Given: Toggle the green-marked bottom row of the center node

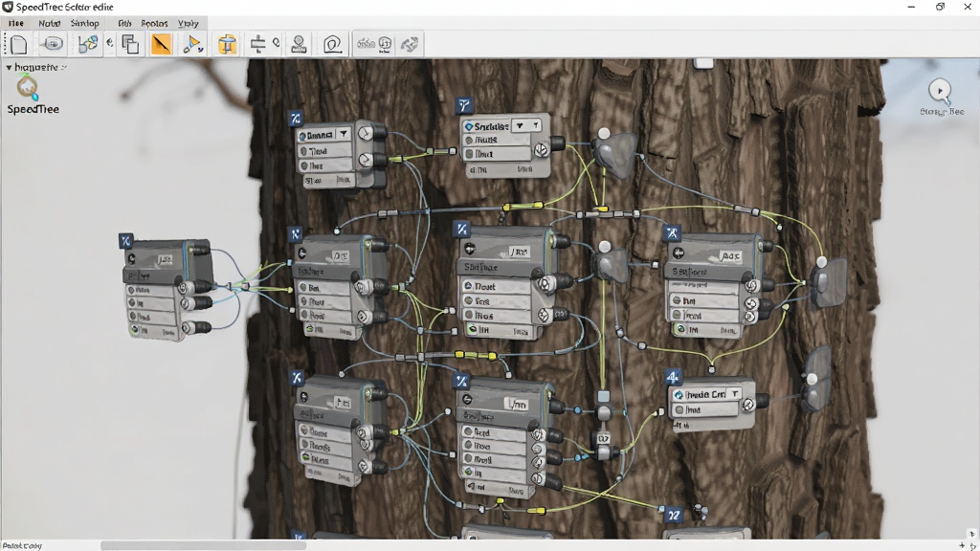Looking at the screenshot, I should (x=473, y=329).
